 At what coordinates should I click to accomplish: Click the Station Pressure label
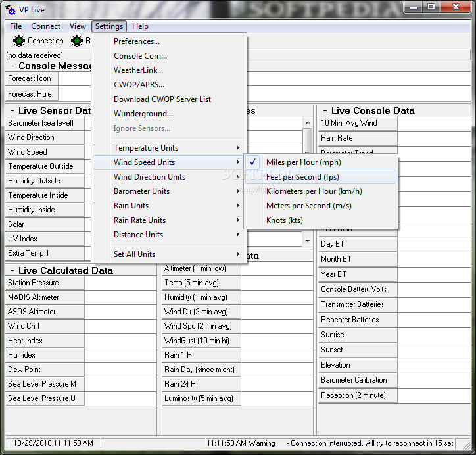click(x=45, y=283)
